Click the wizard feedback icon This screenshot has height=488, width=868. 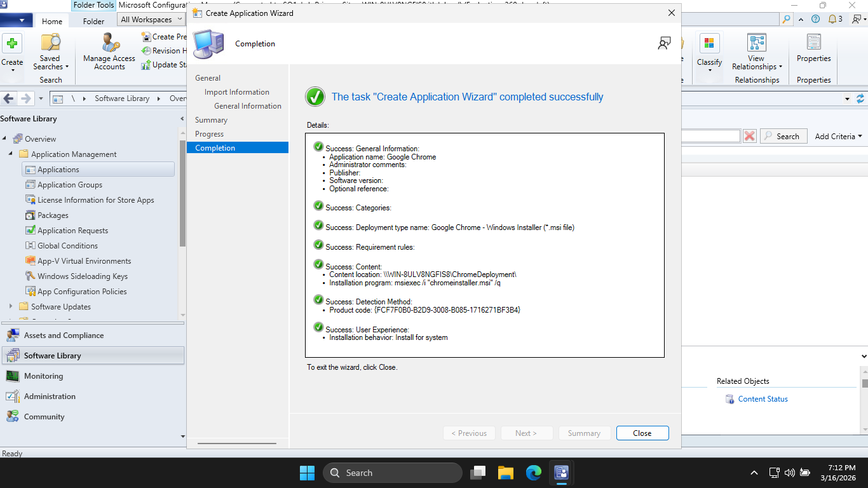pos(664,43)
